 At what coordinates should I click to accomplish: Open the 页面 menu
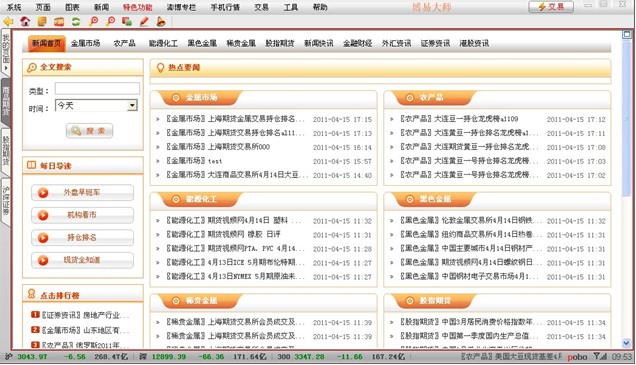tap(43, 7)
